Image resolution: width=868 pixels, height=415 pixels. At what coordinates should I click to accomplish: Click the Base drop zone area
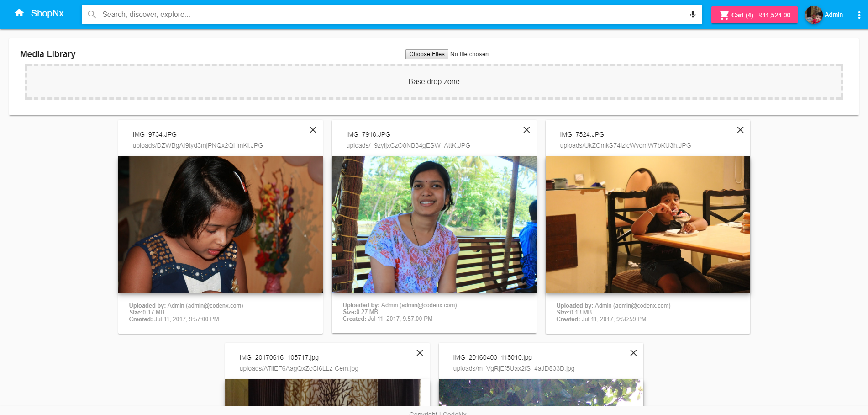pyautogui.click(x=434, y=82)
